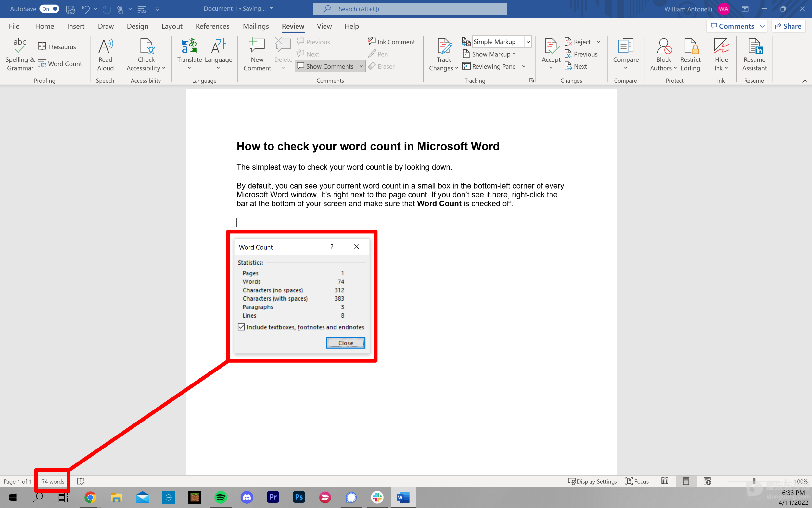Uncheck Include textboxes, footnotes and endnotes
Image resolution: width=812 pixels, height=508 pixels.
click(241, 327)
